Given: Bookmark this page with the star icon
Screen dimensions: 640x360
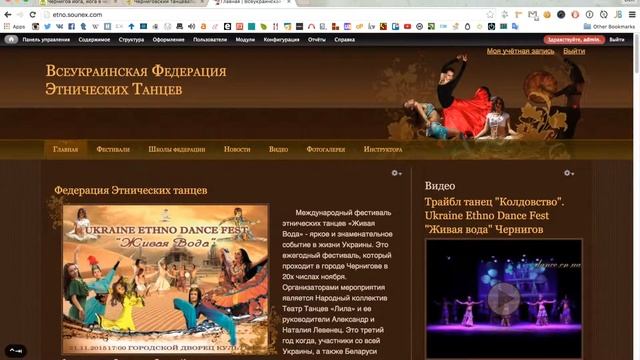Looking at the screenshot, I should click(x=490, y=15).
